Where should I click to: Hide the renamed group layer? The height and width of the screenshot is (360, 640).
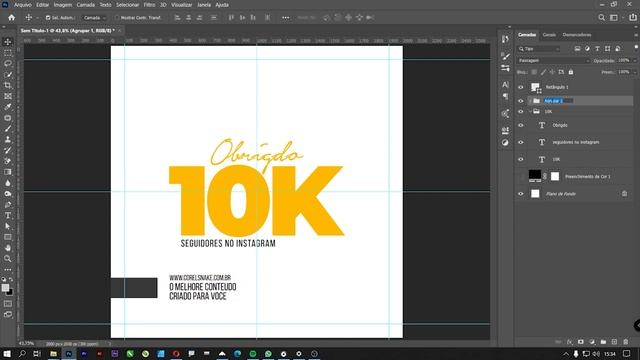(x=521, y=100)
